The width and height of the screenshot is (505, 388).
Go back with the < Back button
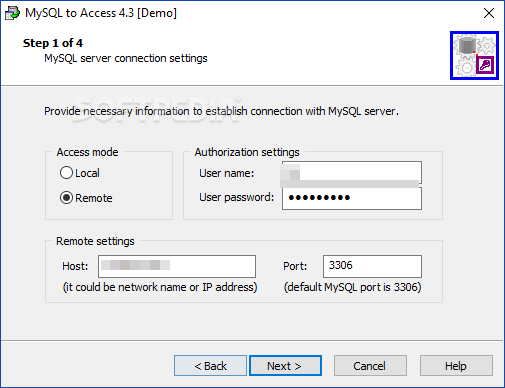coord(210,366)
